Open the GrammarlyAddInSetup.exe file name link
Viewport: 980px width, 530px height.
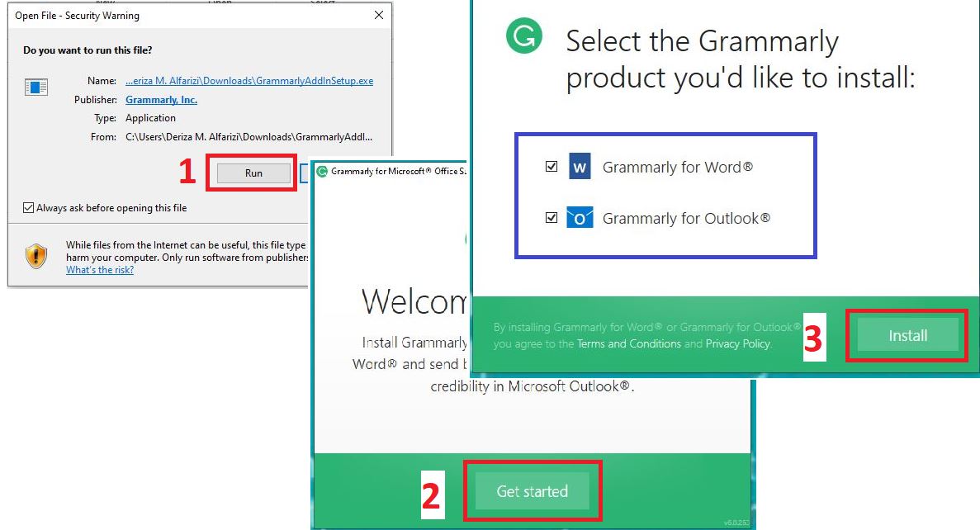click(249, 81)
